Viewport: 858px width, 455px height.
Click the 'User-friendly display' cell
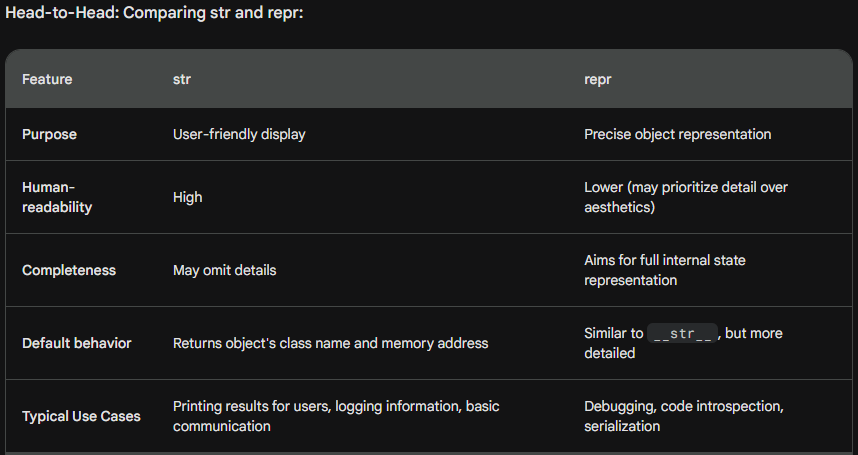pyautogui.click(x=239, y=134)
